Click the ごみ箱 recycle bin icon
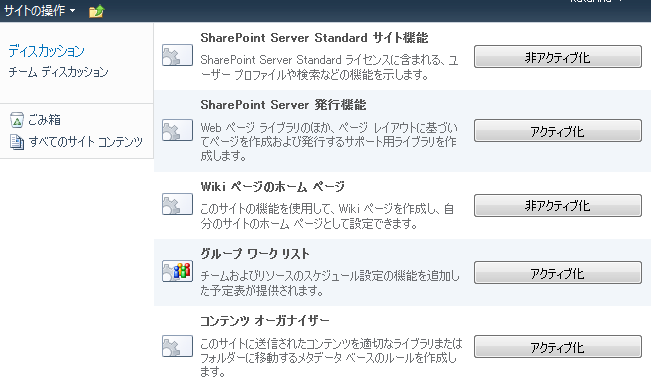This screenshot has width=651, height=382. point(17,120)
